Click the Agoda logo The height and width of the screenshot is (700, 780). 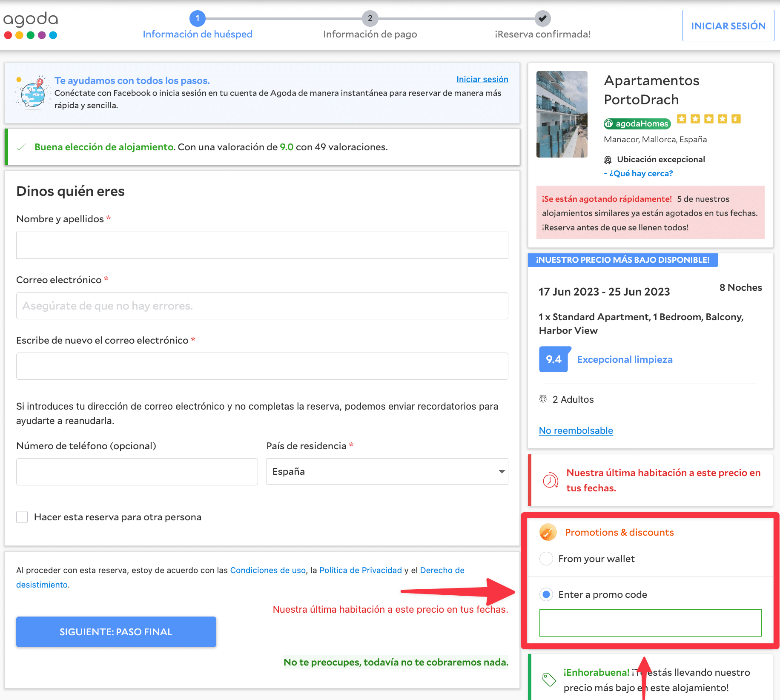(31, 26)
